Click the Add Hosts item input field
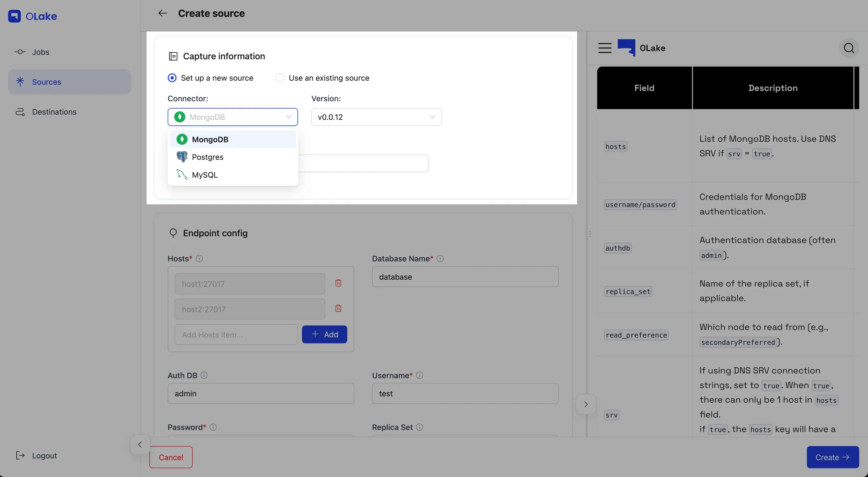This screenshot has height=477, width=868. tap(236, 335)
